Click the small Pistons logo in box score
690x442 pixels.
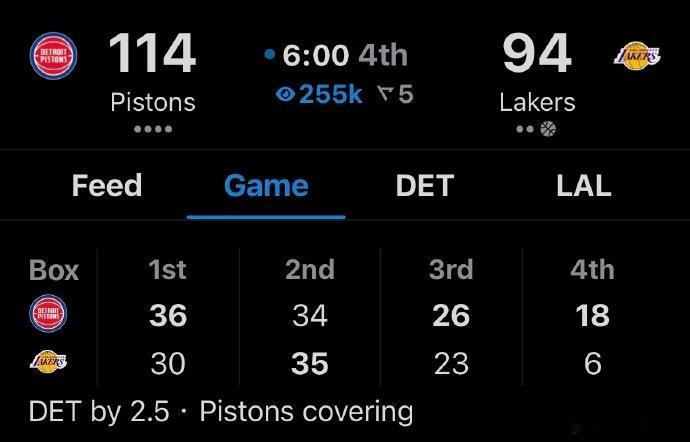[49, 315]
